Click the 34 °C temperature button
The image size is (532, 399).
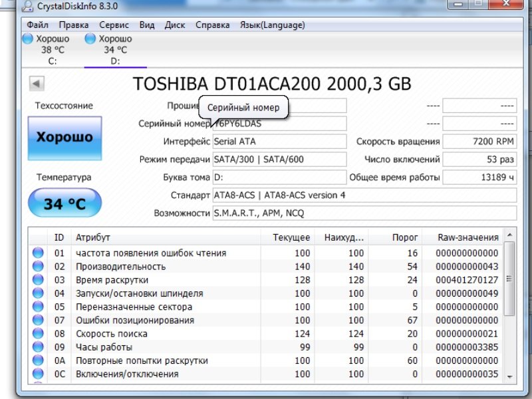click(x=65, y=203)
